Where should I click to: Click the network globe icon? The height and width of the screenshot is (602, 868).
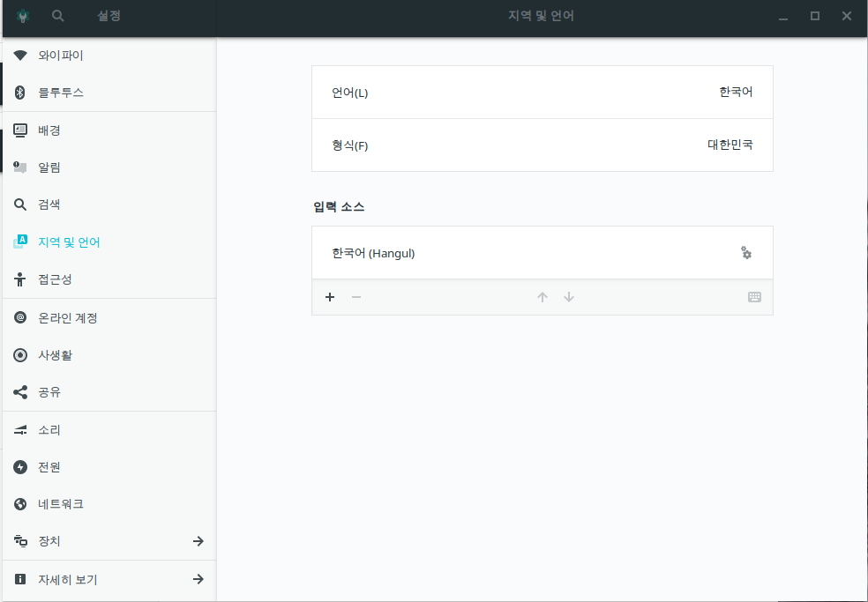click(x=20, y=504)
